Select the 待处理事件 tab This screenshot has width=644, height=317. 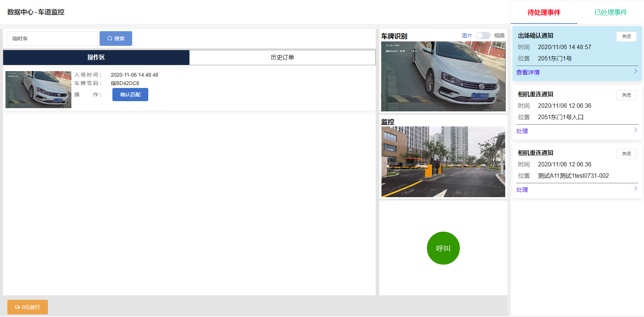point(544,12)
